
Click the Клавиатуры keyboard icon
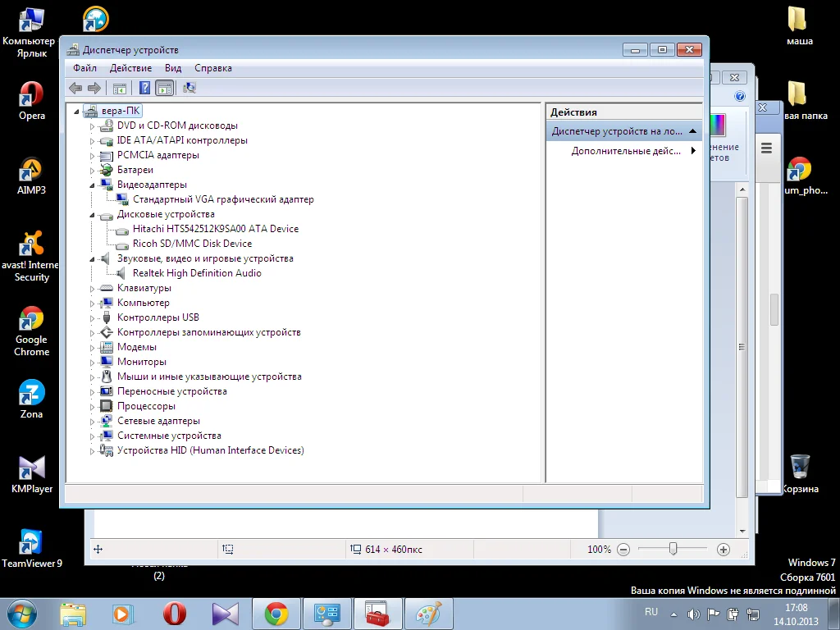click(x=107, y=288)
